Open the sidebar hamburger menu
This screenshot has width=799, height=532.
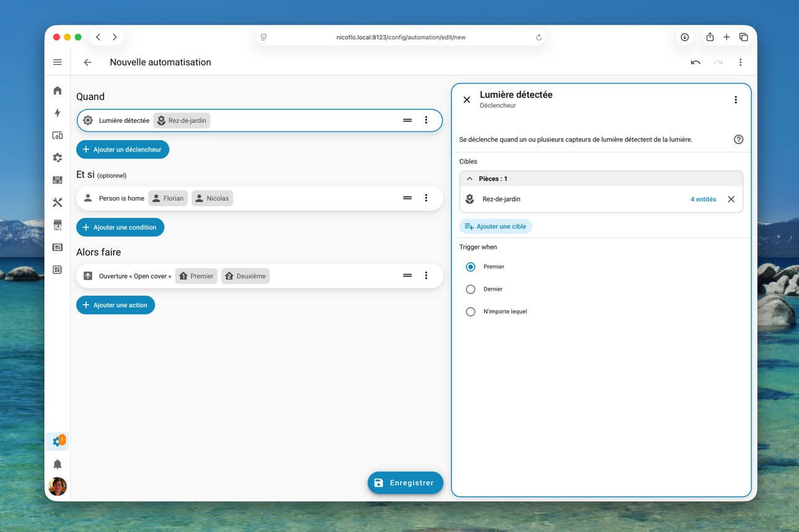pyautogui.click(x=57, y=62)
